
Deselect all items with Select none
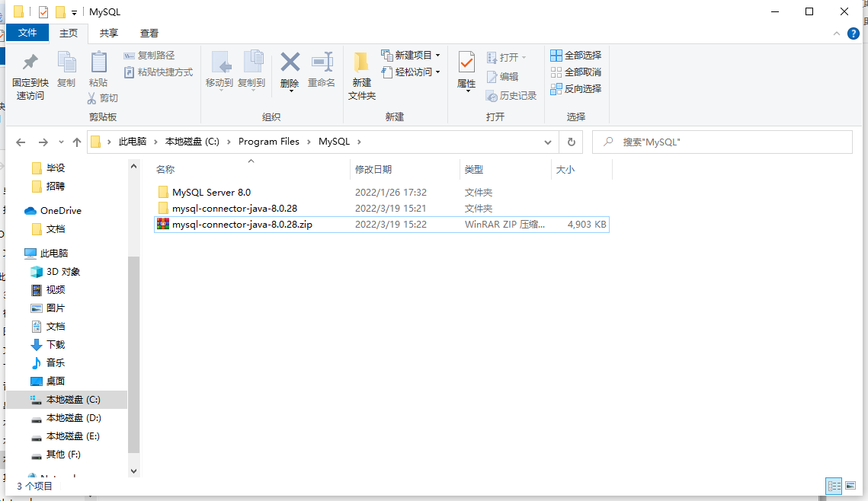(575, 72)
